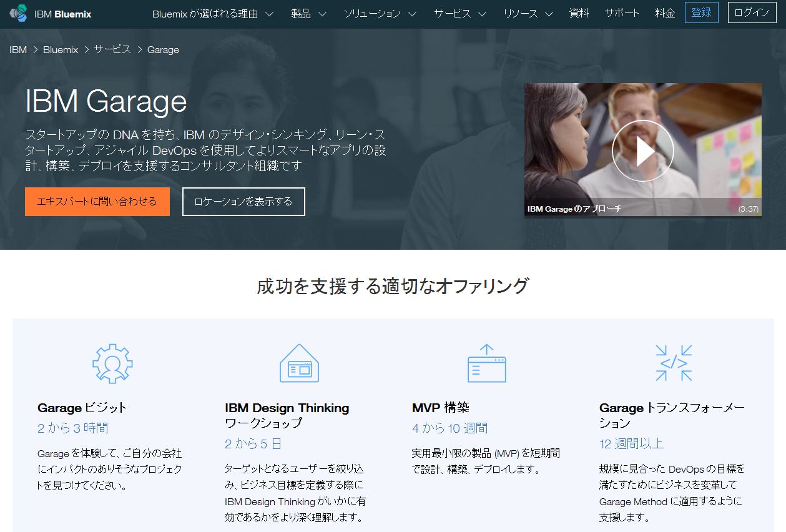Click the MVP 構築 upload window icon
Screen dimensions: 786x532
487,363
